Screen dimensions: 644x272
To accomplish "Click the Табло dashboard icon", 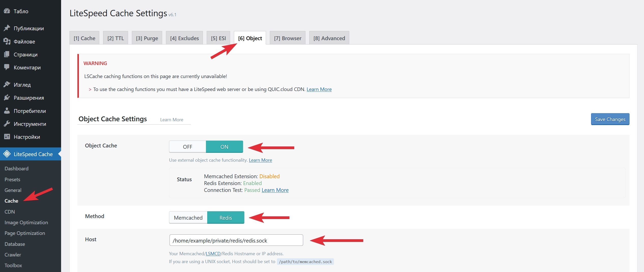I will [7, 11].
